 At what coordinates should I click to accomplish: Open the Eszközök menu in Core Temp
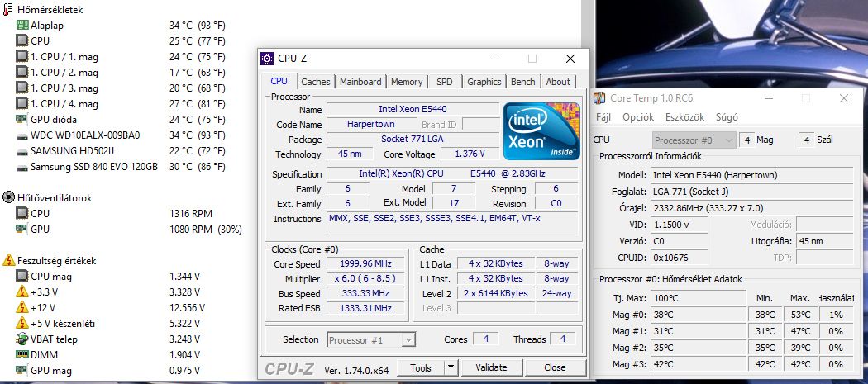coord(684,117)
